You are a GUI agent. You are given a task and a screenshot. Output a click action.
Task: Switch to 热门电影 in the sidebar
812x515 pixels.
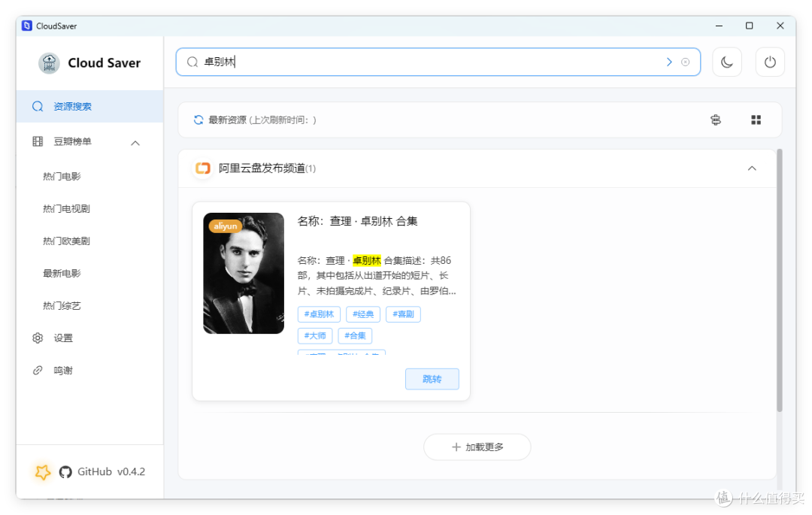(x=62, y=176)
